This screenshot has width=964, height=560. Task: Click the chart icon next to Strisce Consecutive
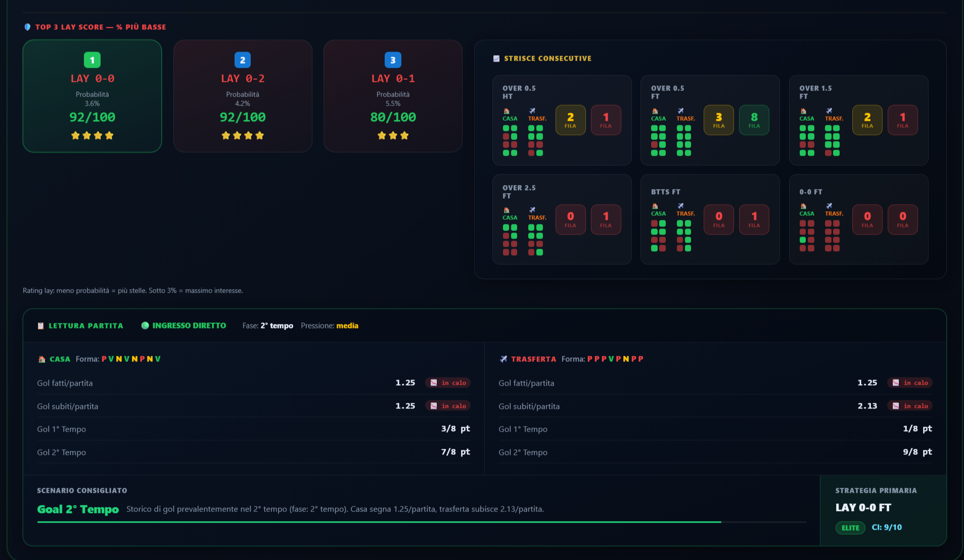point(496,59)
